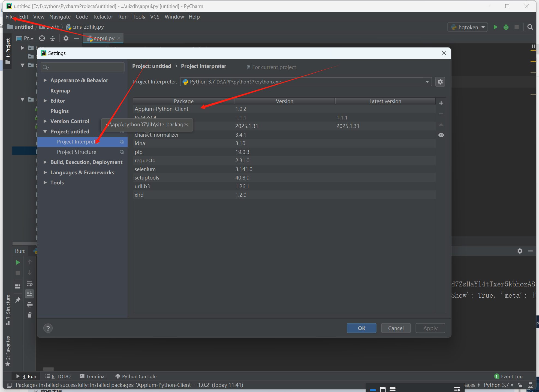Open the Refactor menu
Image resolution: width=539 pixels, height=392 pixels.
(103, 17)
